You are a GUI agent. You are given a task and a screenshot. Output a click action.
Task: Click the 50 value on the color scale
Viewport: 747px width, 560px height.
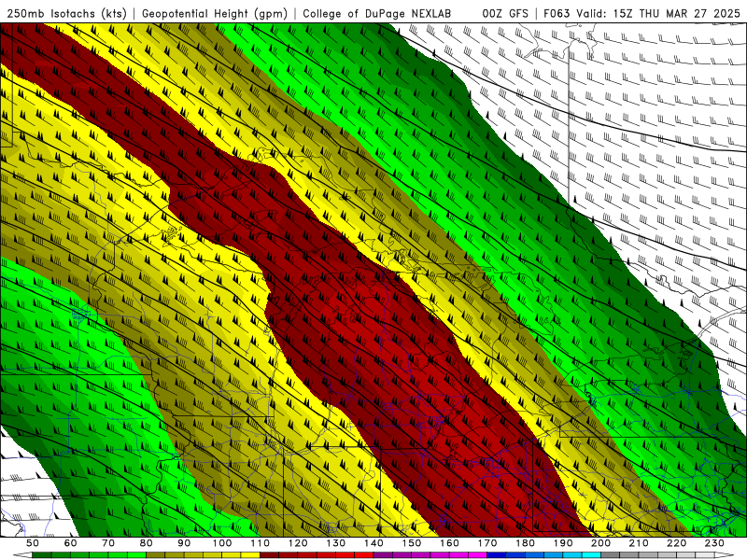coord(33,543)
